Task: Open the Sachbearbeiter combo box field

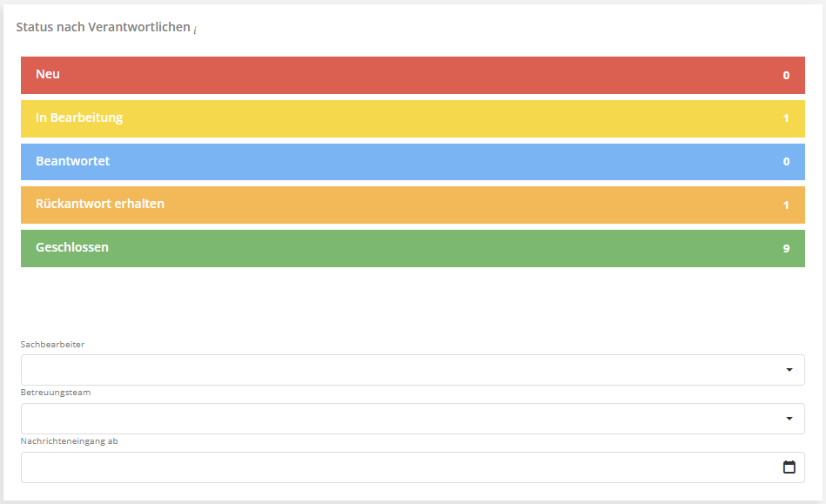Action: 400,370
